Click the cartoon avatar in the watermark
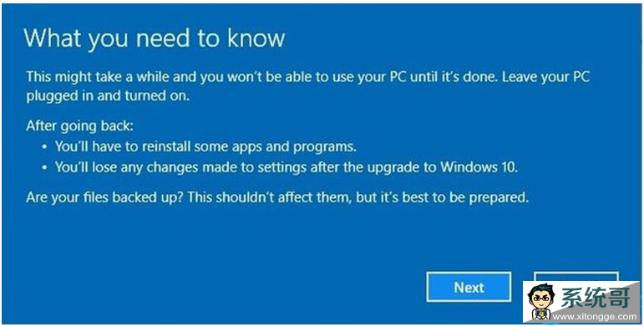This screenshot has width=644, height=327. click(539, 302)
